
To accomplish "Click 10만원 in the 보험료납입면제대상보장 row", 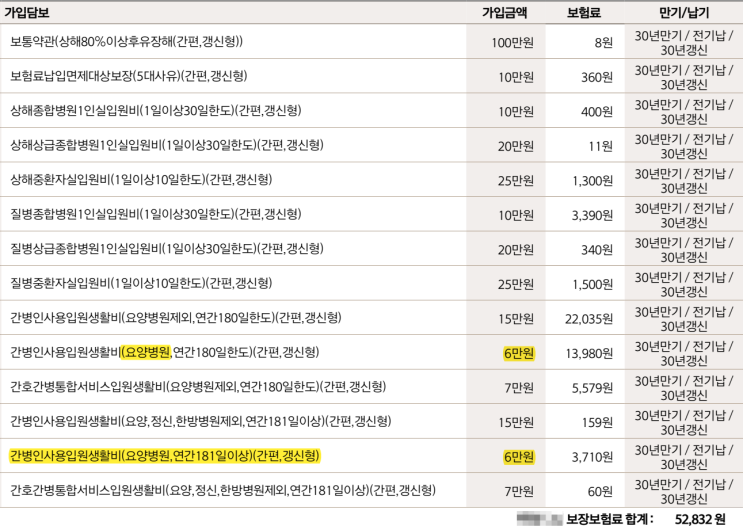I will (x=516, y=77).
